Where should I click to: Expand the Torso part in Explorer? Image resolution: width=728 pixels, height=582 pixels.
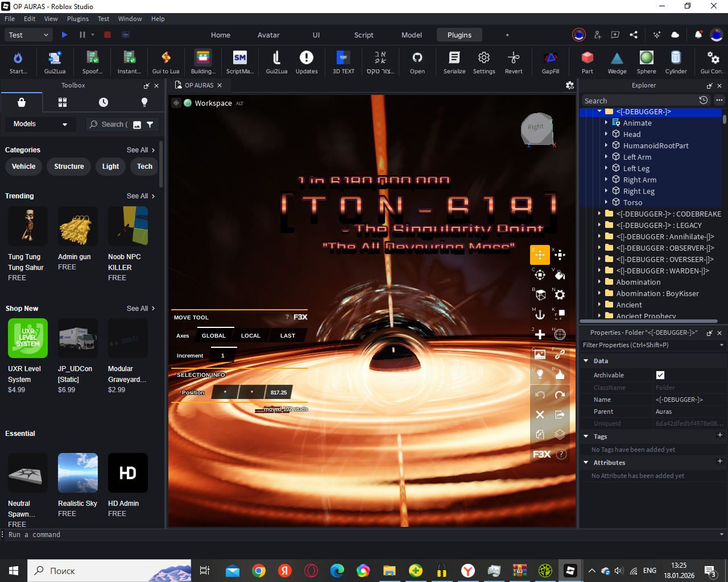pyautogui.click(x=606, y=202)
